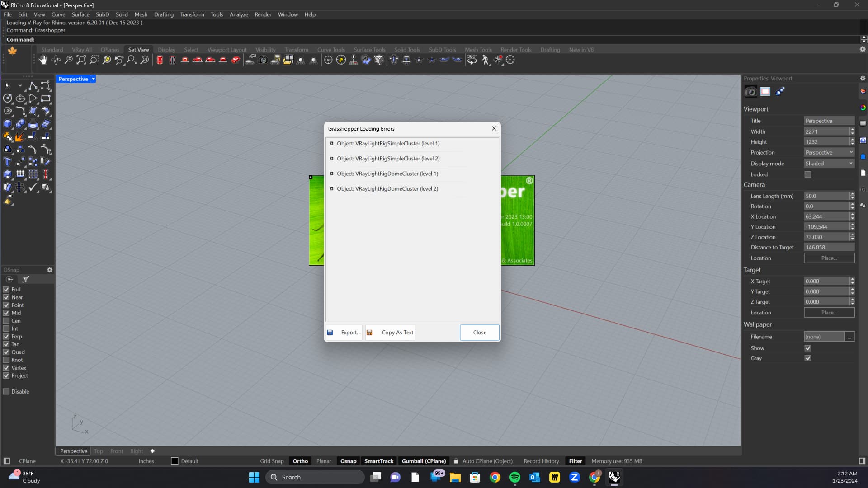The image size is (868, 488).
Task: Click the Export floppy disk icon
Action: (x=330, y=333)
